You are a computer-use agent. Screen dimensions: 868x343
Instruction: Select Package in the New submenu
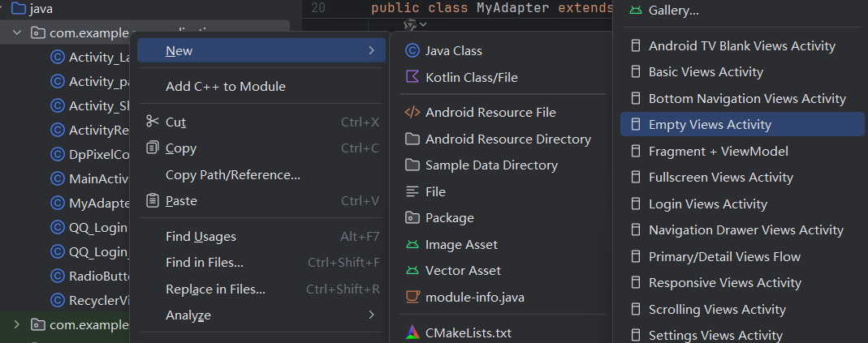[449, 218]
